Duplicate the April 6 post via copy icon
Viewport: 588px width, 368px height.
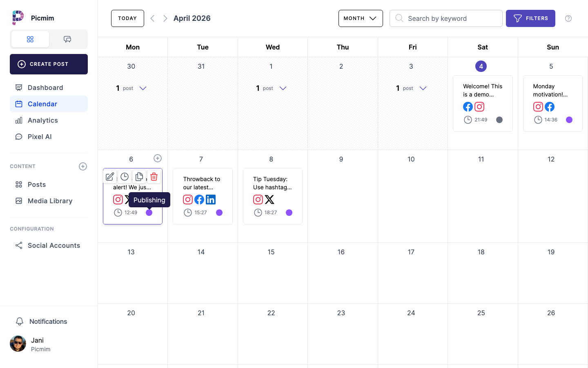tap(139, 177)
